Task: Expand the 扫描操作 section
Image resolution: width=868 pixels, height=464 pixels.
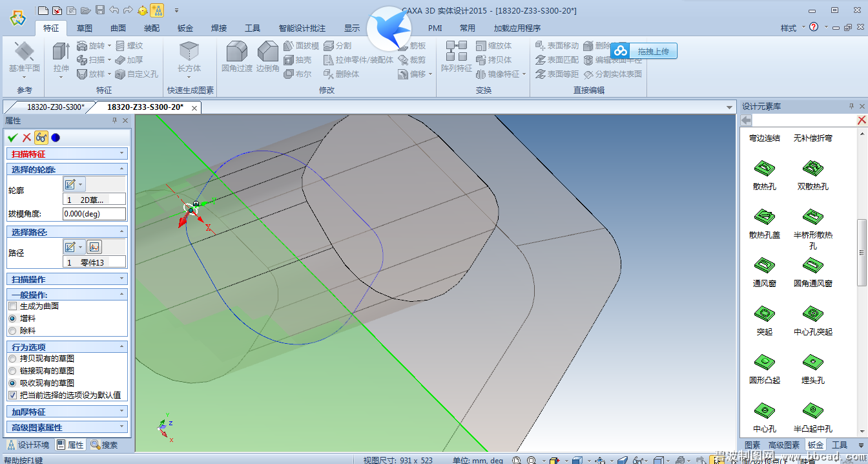Action: pos(67,279)
